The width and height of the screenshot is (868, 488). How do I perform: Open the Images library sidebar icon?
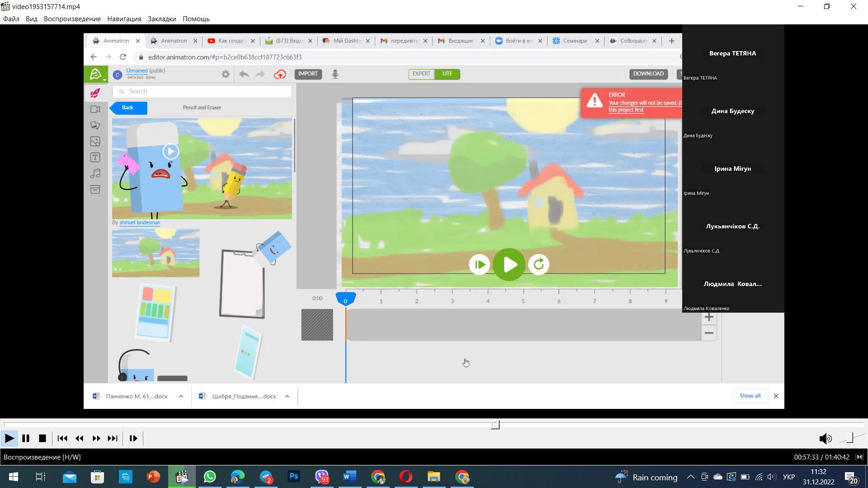click(x=95, y=141)
